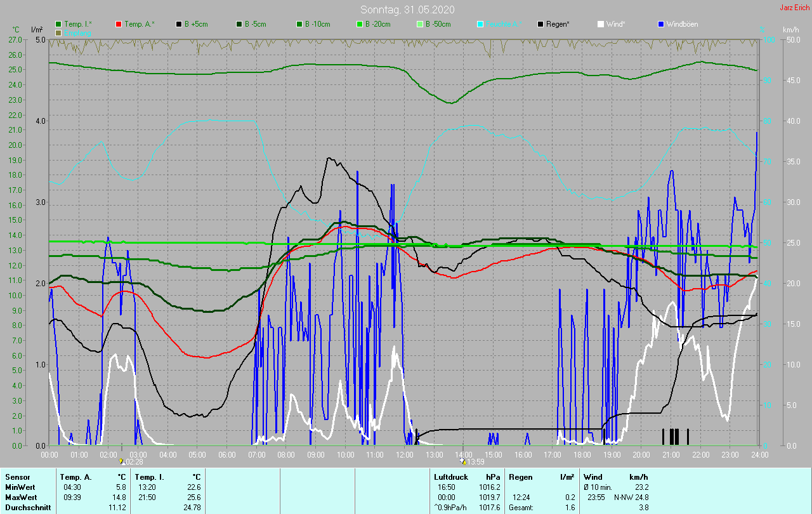This screenshot has height=514, width=812.
Task: Click the cyan legend square in top row
Action: pyautogui.click(x=480, y=24)
